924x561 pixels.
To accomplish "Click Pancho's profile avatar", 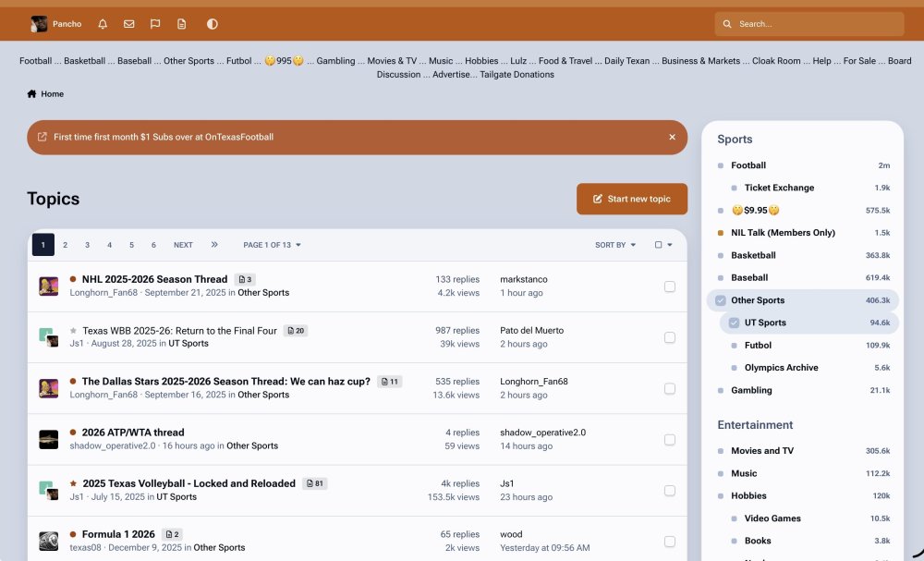I will [x=39, y=24].
